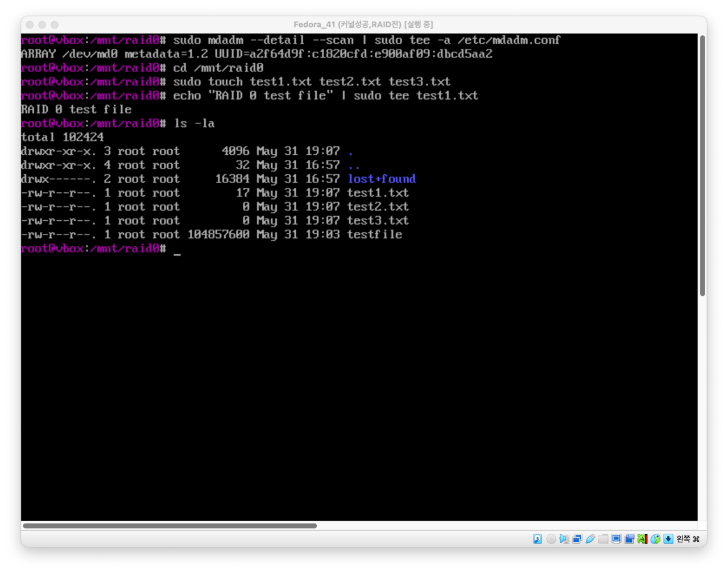Open the optical disk drive indicator
Image resolution: width=728 pixels, height=573 pixels.
pyautogui.click(x=551, y=538)
